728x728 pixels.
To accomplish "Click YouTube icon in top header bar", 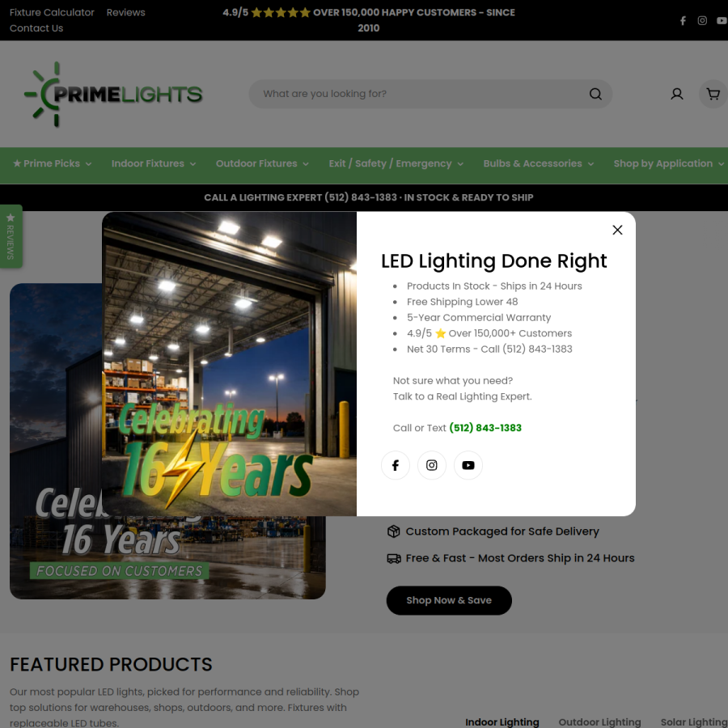I will pyautogui.click(x=722, y=20).
